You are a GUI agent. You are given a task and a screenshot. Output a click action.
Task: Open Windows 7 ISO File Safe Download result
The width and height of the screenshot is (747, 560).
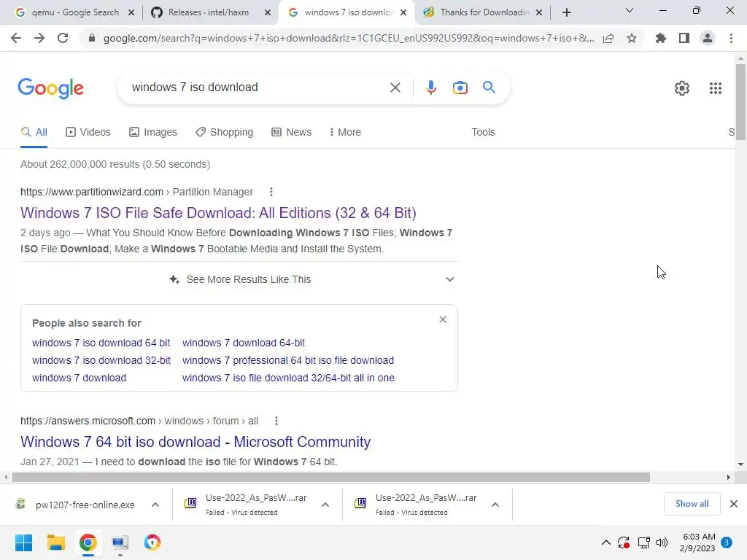218,213
